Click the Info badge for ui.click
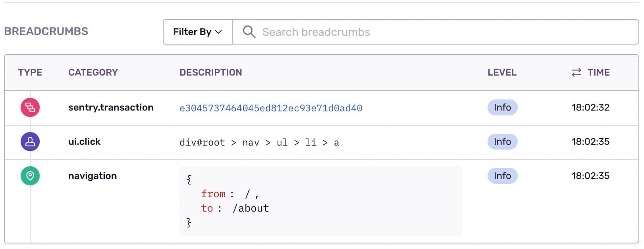Viewport: 644px width, 249px height. pos(502,142)
